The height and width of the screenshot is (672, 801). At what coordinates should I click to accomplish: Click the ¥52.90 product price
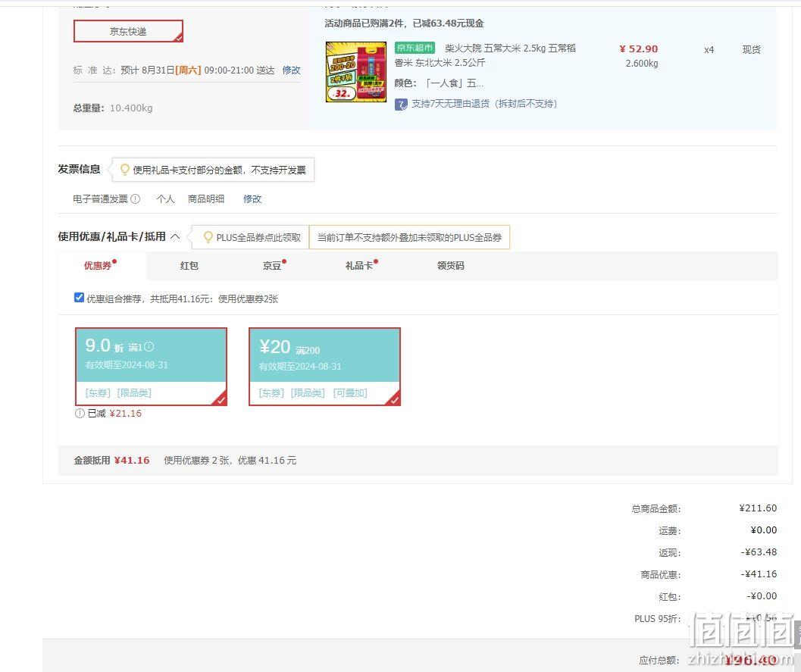tap(639, 49)
